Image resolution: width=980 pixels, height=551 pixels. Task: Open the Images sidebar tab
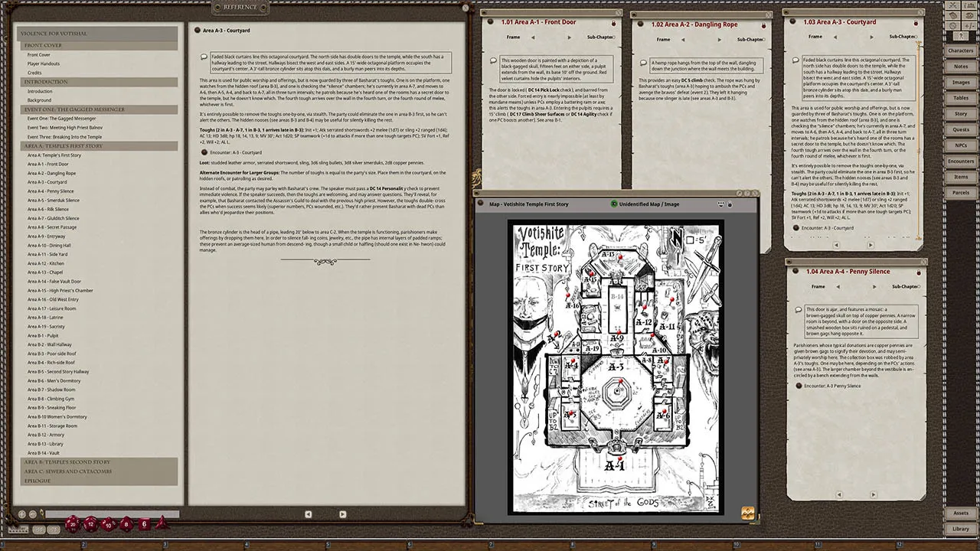[x=960, y=82]
